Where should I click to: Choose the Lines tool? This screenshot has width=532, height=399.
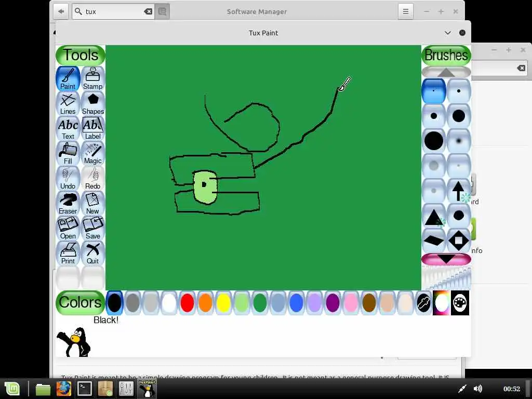pyautogui.click(x=68, y=103)
